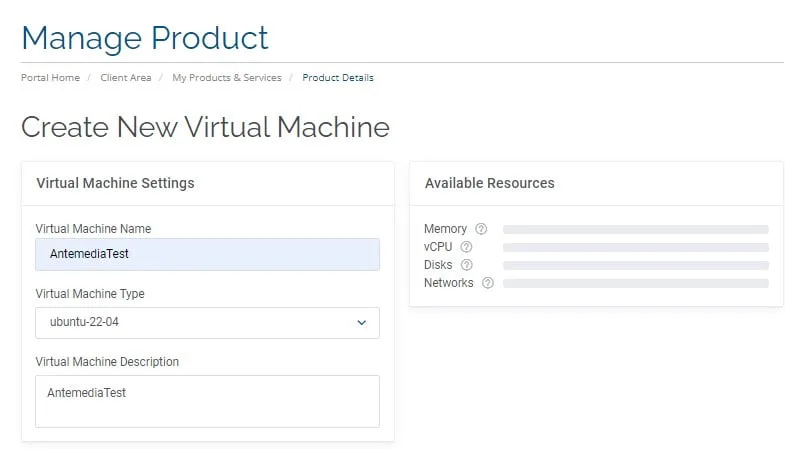
Task: Focus the Virtual Machine Name input field
Action: (207, 254)
